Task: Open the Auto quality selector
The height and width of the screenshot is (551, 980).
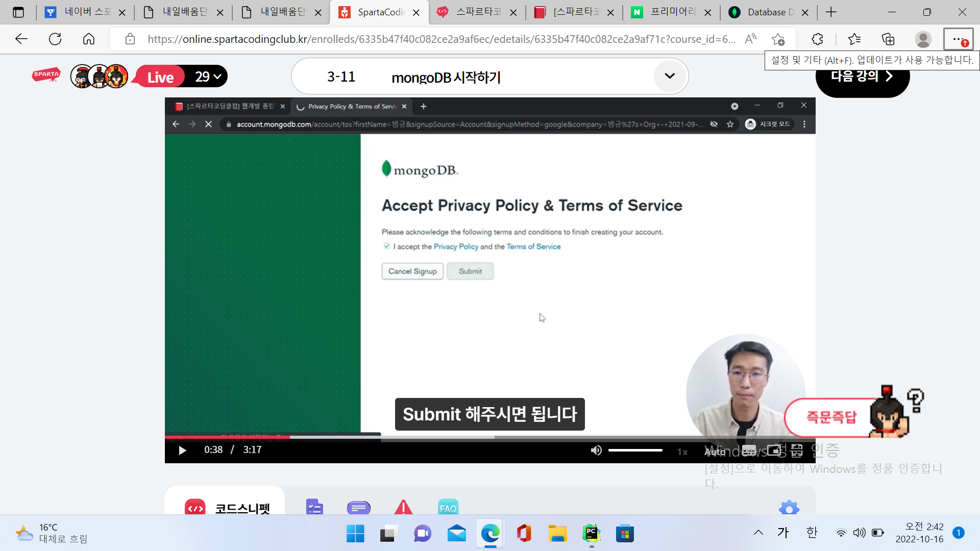Action: pos(715,452)
